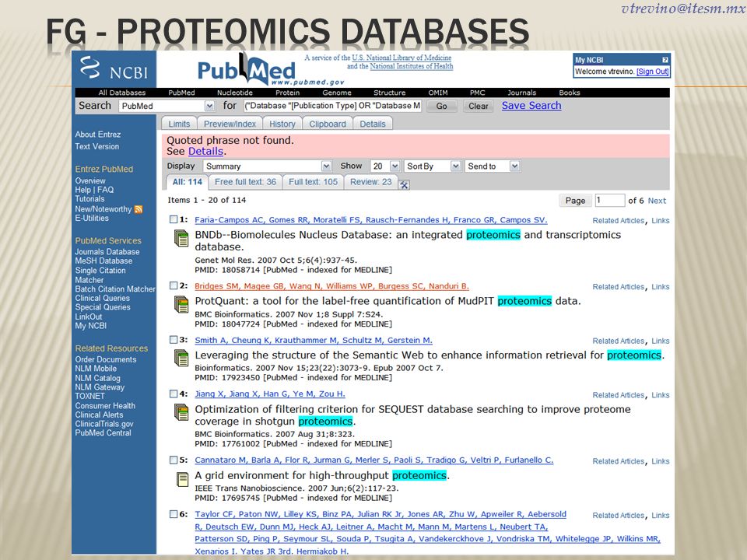
Task: Open the Details tab
Action: [373, 124]
